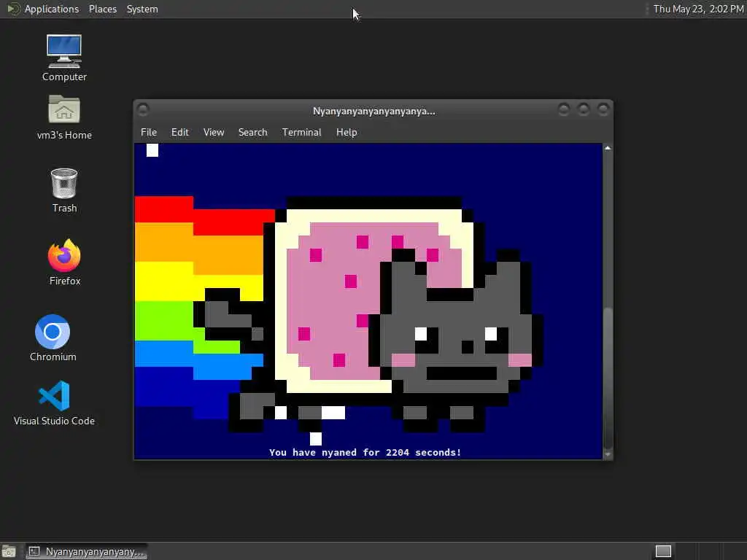Open the Places menu in top panel
Image resolution: width=747 pixels, height=560 pixels.
point(102,9)
